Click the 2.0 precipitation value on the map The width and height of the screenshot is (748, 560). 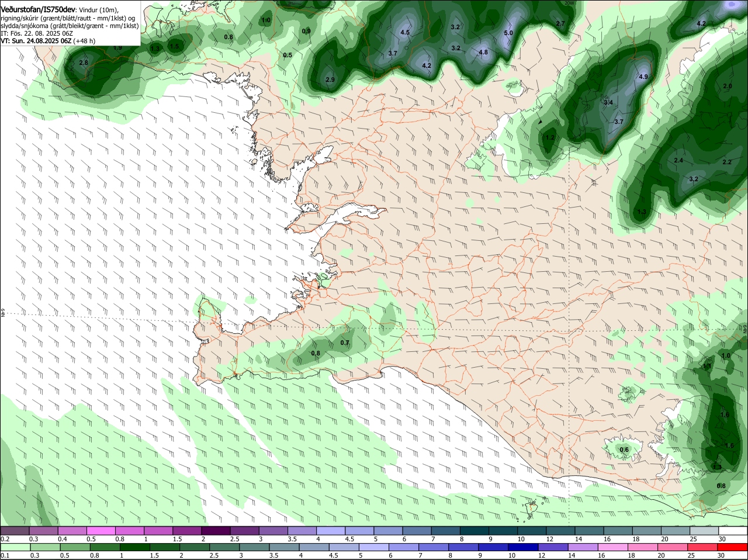pyautogui.click(x=728, y=86)
